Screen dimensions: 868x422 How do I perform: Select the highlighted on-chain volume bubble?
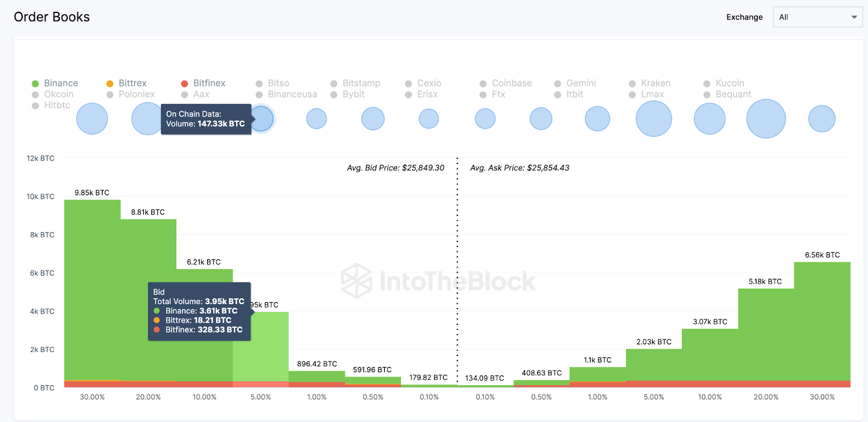point(262,119)
